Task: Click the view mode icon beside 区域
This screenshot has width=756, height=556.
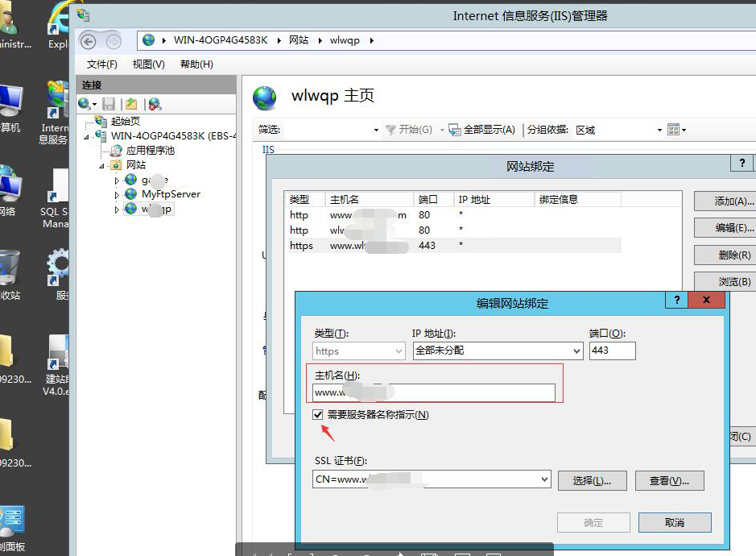Action: click(x=675, y=130)
